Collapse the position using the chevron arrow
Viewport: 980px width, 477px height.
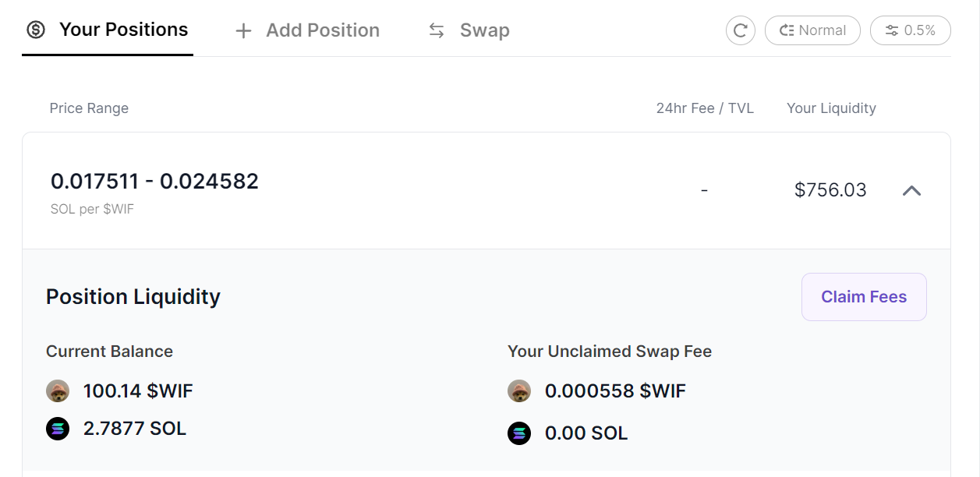click(911, 190)
